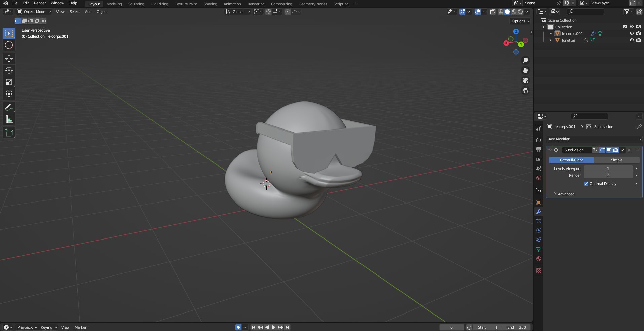644x331 pixels.
Task: Open the Object Mode dropdown
Action: click(x=34, y=12)
